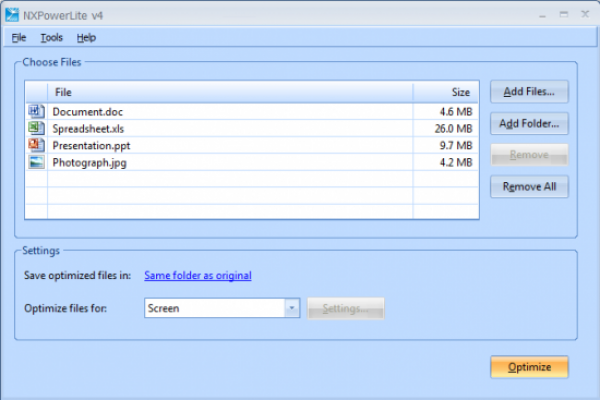600x400 pixels.
Task: Select the Word icon beside Document.doc
Action: (36, 111)
